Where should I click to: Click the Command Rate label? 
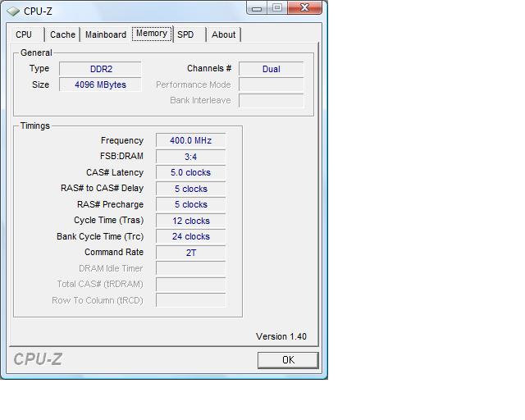point(114,252)
